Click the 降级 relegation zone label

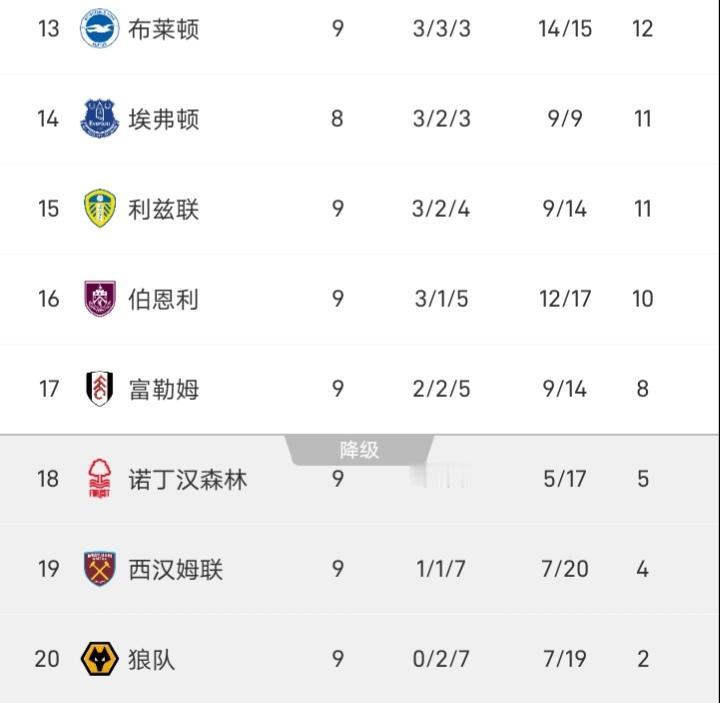tap(359, 450)
